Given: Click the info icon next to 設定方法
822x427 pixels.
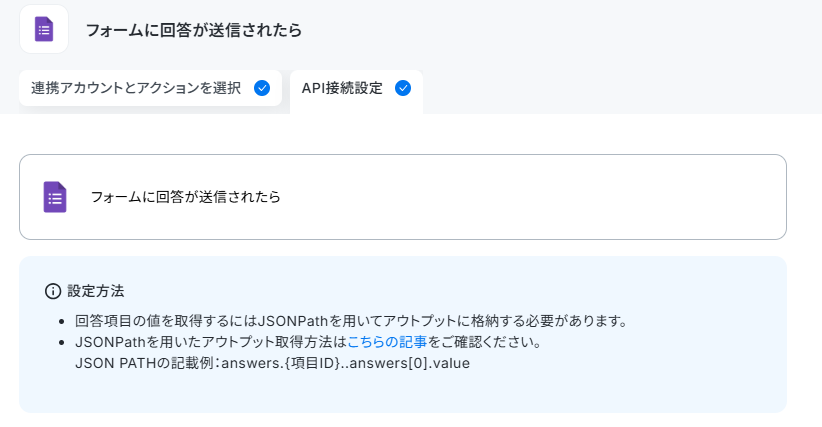Looking at the screenshot, I should point(53,291).
